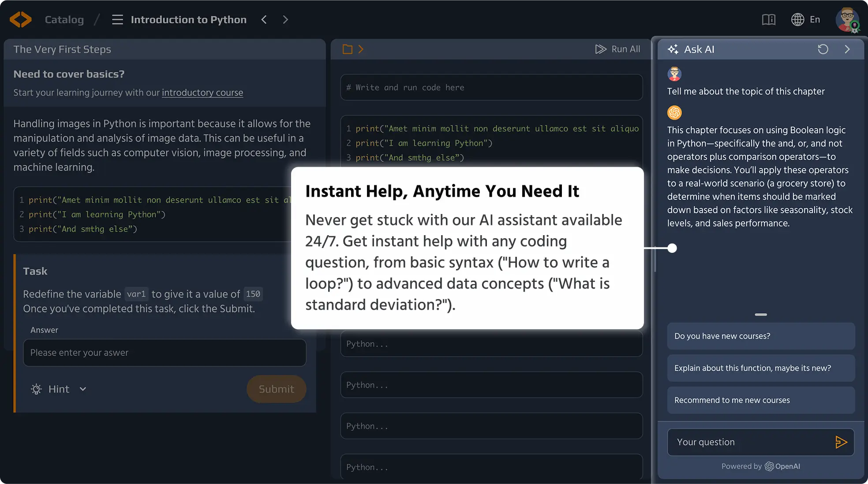The height and width of the screenshot is (484, 868).
Task: Open the book glossary icon
Action: pos(768,19)
